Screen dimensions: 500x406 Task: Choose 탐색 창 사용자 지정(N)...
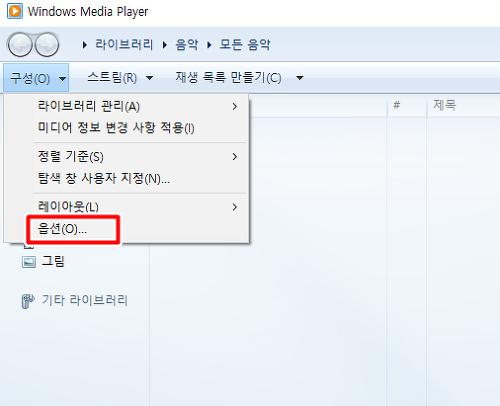pyautogui.click(x=127, y=178)
